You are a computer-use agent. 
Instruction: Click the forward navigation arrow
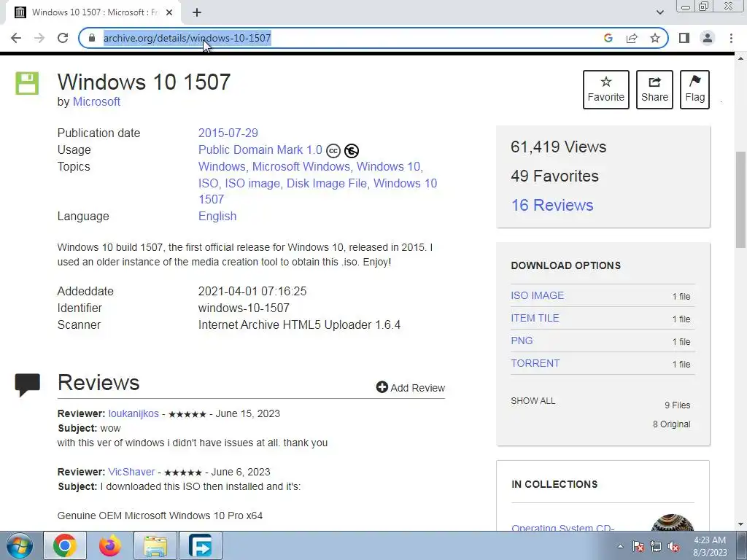click(39, 38)
